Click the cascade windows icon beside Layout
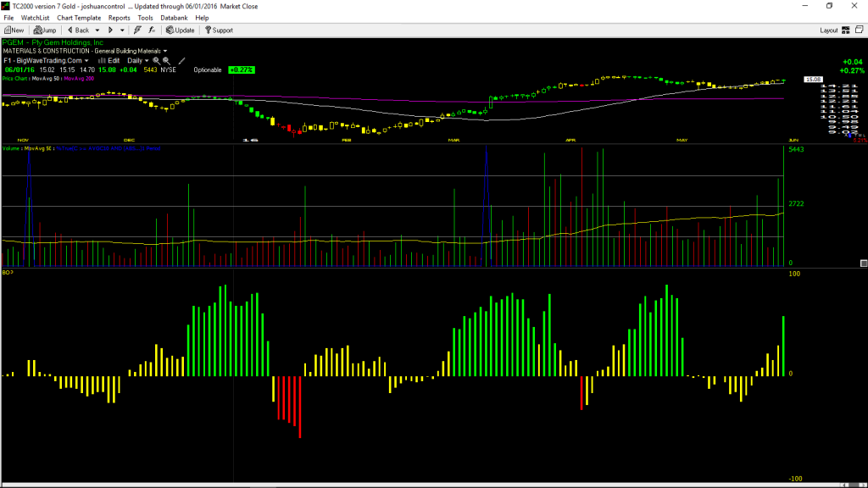Screen dimensions: 868x488 pyautogui.click(x=860, y=30)
